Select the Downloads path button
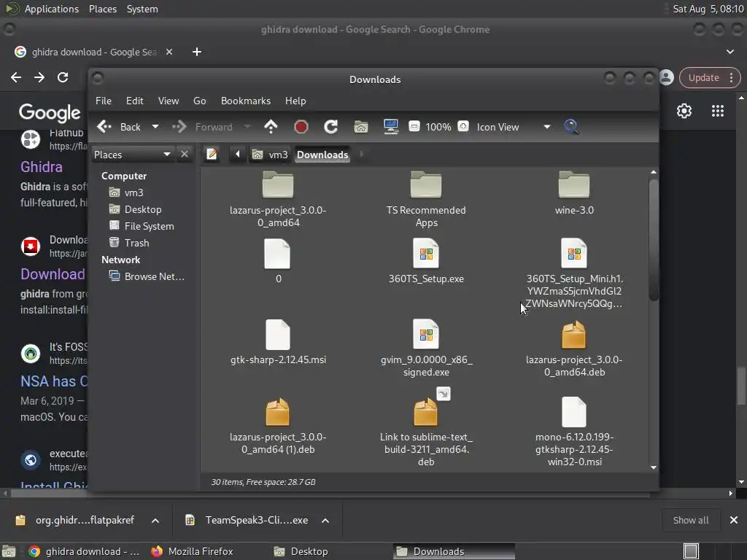 322,155
